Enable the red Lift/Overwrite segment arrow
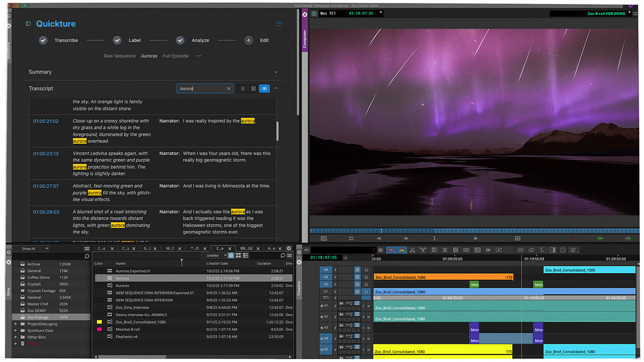This screenshot has height=362, width=644. [x=391, y=250]
